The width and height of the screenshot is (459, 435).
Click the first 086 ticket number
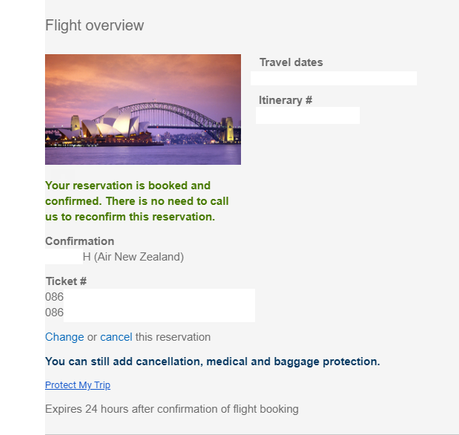pyautogui.click(x=54, y=297)
